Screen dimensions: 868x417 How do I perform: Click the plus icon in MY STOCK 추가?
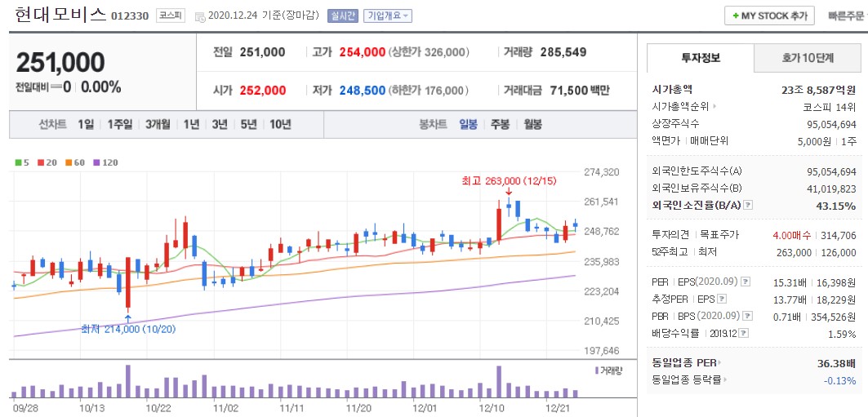pyautogui.click(x=736, y=16)
